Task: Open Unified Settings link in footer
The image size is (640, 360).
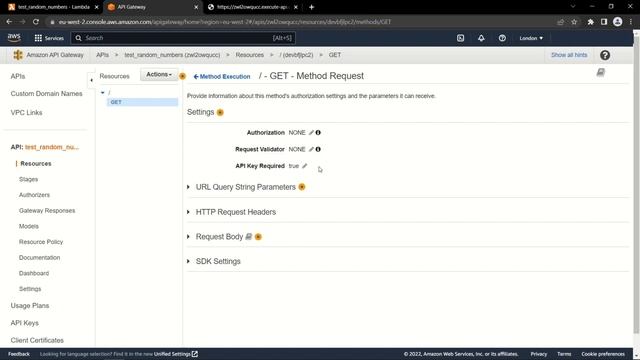Action: 176,354
